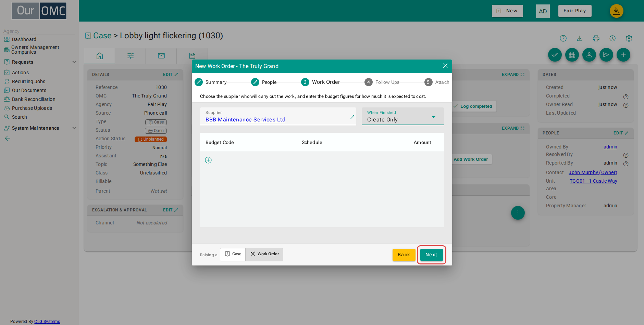This screenshot has width=644, height=325.
Task: Open the three-dot floating menu button
Action: (518, 213)
